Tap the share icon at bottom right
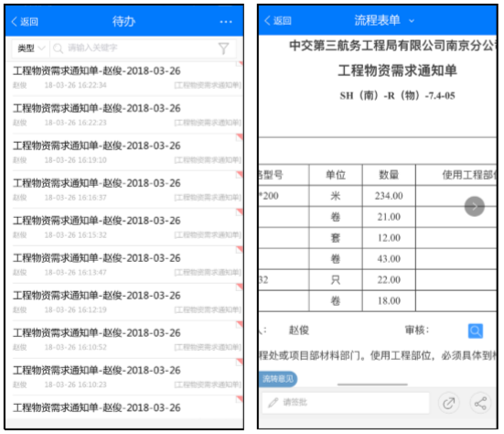 coord(480,403)
